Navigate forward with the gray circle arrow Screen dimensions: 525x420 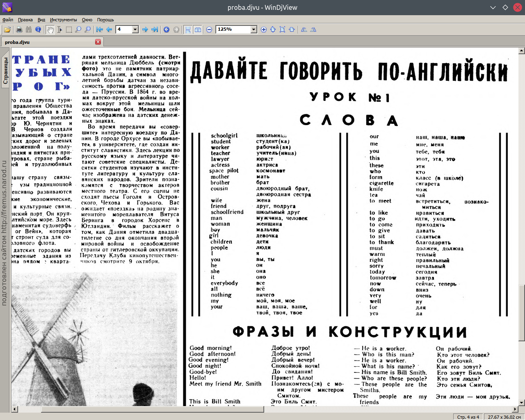[x=176, y=30]
